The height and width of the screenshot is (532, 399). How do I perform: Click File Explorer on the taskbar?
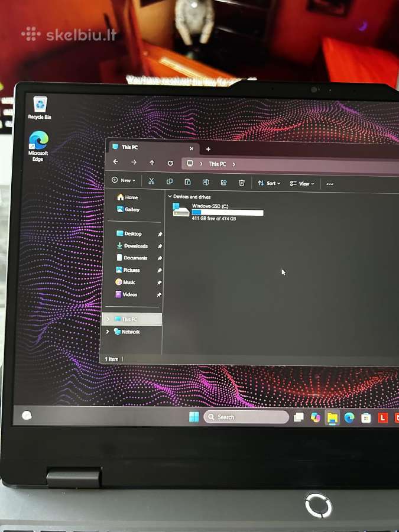click(x=332, y=418)
